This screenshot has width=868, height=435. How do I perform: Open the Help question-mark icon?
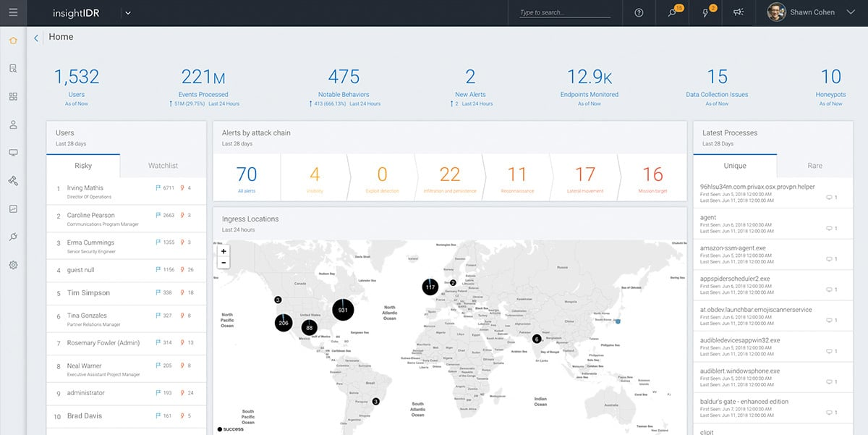coord(639,13)
